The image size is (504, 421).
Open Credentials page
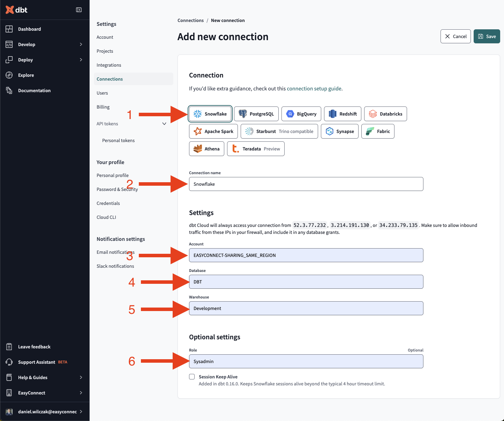(108, 203)
